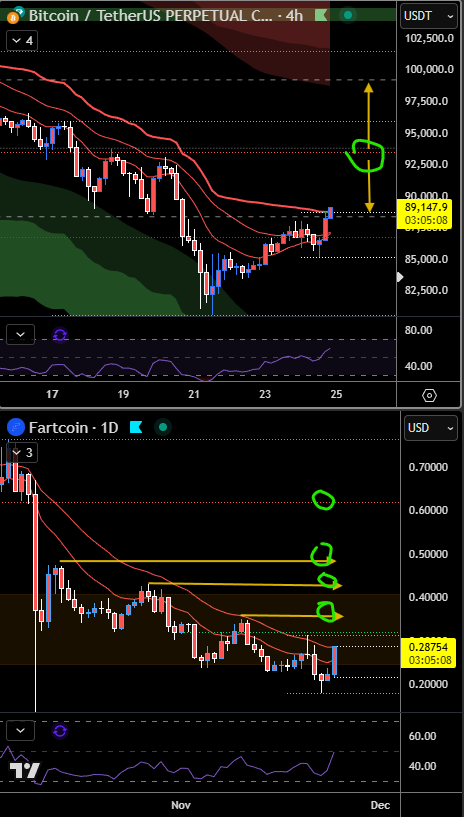Open the USDT currency dropdown
Viewport: 464px width, 817px height.
429,16
